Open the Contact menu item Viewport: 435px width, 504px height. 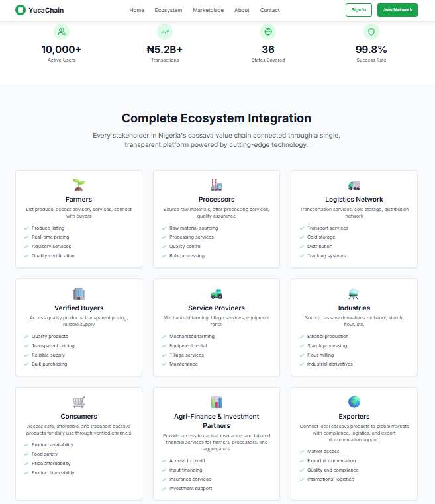269,10
